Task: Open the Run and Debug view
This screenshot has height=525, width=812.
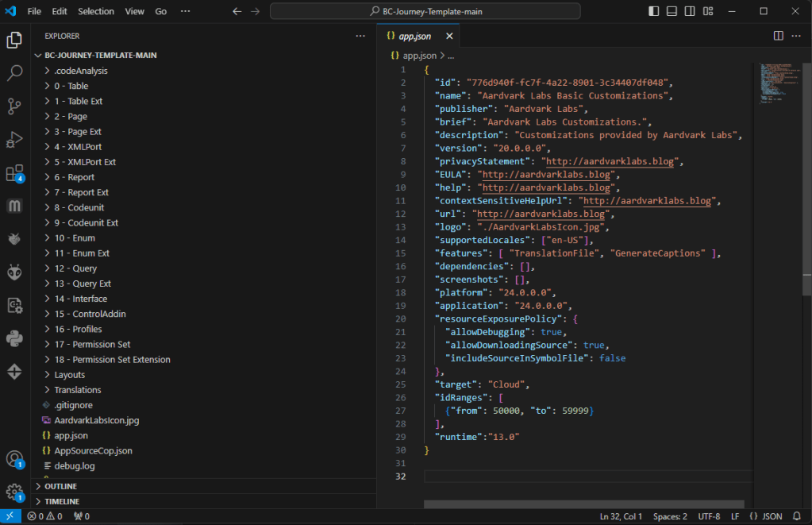Action: coord(14,140)
